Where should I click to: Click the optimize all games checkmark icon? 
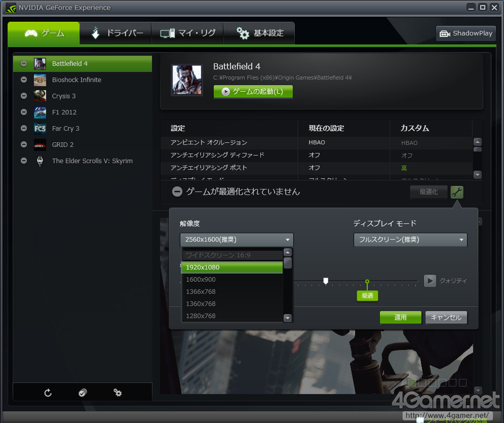pyautogui.click(x=83, y=393)
